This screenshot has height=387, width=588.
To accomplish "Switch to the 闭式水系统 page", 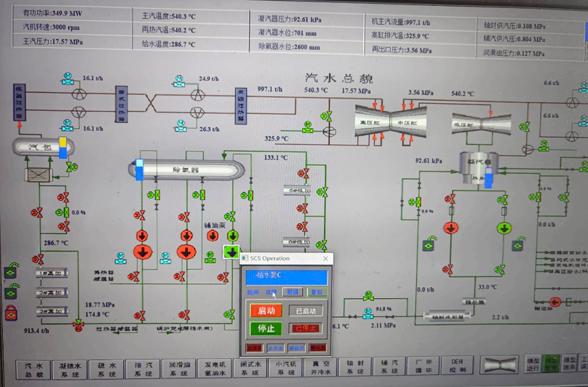I will [x=251, y=368].
